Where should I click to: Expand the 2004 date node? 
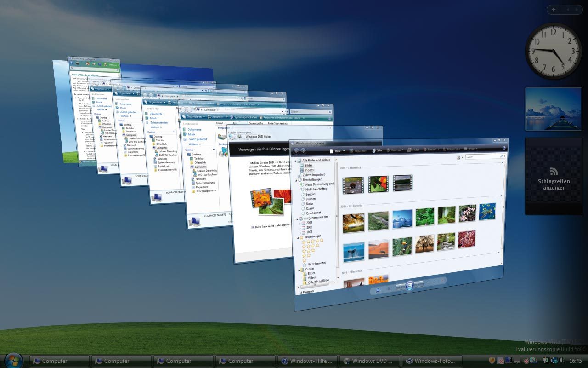click(x=300, y=223)
